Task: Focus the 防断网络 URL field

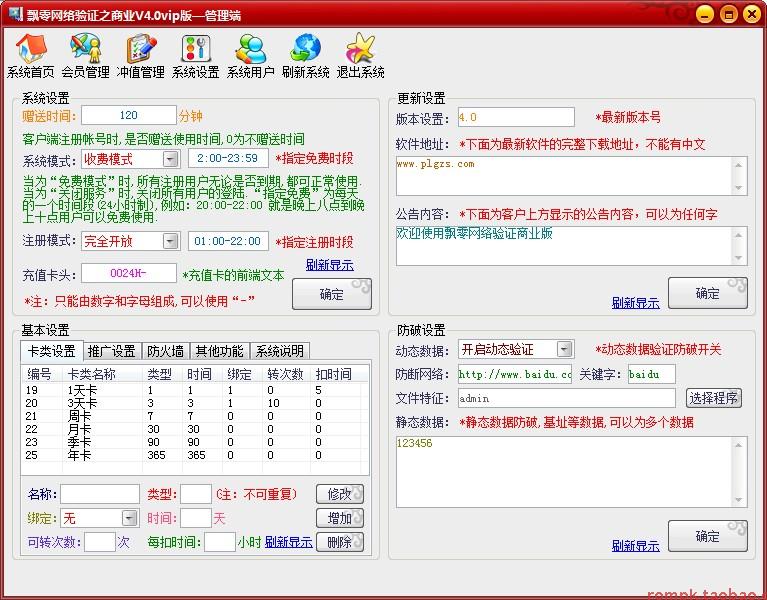Action: pyautogui.click(x=515, y=374)
